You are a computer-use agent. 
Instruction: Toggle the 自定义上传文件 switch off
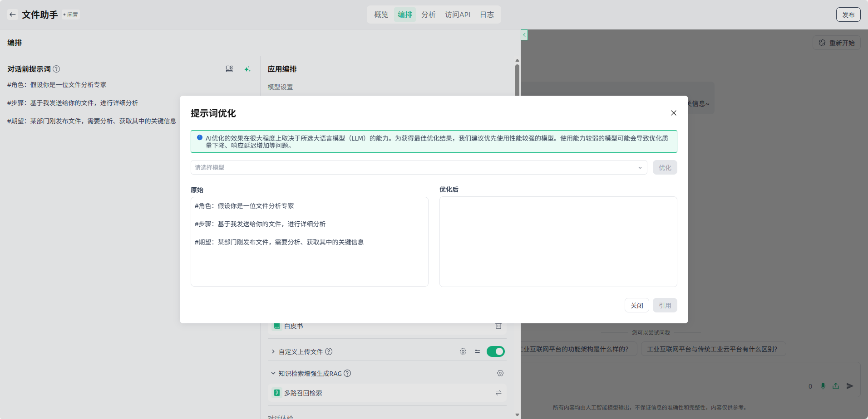pyautogui.click(x=495, y=351)
